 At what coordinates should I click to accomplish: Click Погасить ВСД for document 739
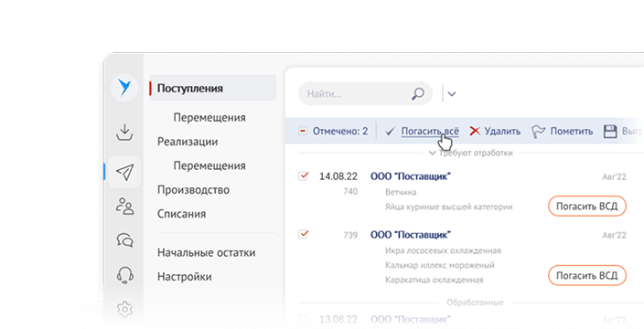coord(587,276)
